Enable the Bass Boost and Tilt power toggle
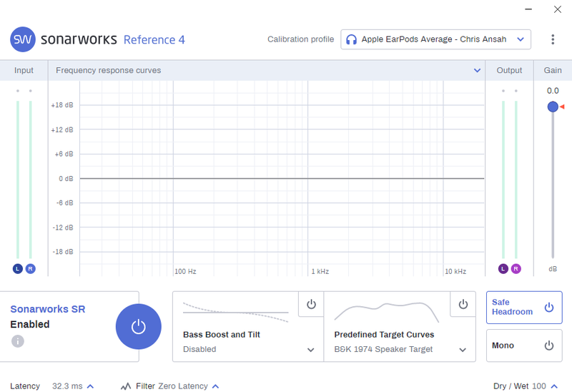The width and height of the screenshot is (572, 392). pos(311,304)
